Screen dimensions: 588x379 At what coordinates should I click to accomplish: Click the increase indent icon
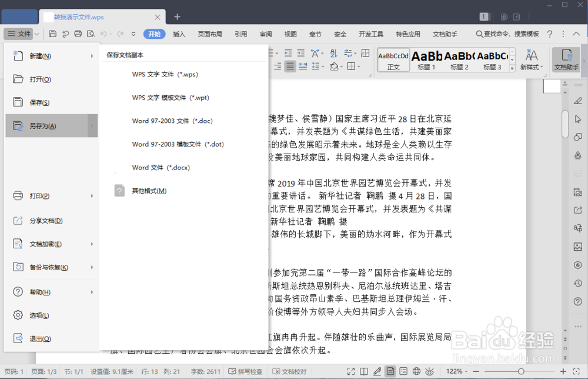tap(300, 52)
